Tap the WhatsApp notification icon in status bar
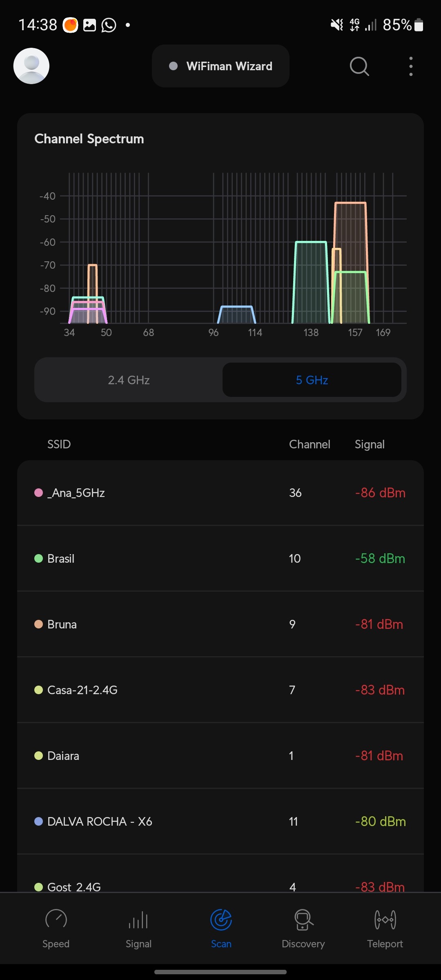 pyautogui.click(x=109, y=25)
